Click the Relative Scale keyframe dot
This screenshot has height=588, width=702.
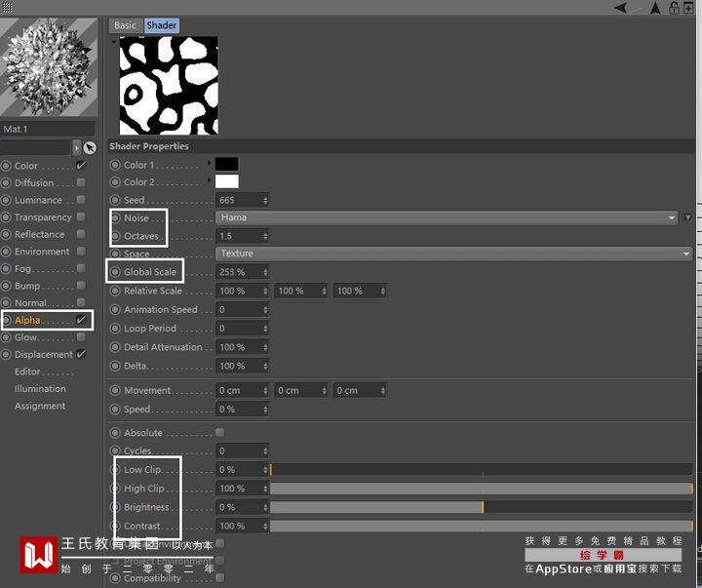click(115, 291)
